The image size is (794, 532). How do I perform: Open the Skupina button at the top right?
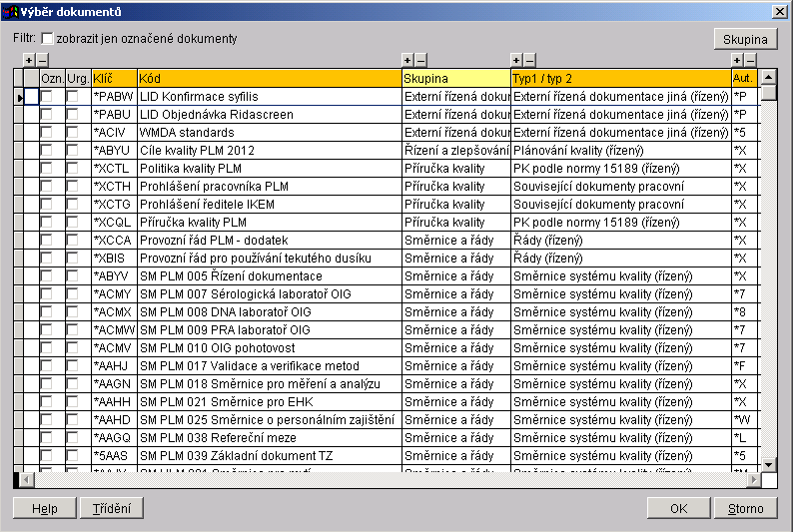(x=745, y=39)
